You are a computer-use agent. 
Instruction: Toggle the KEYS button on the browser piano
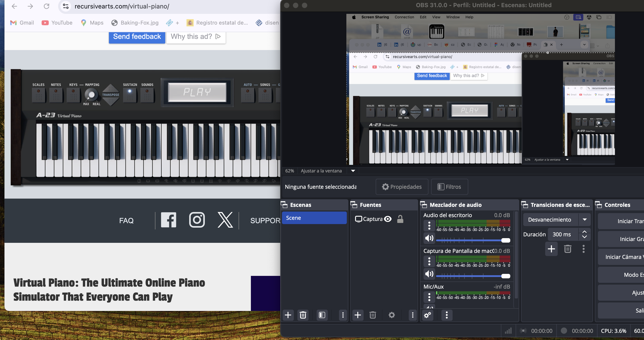point(73,95)
